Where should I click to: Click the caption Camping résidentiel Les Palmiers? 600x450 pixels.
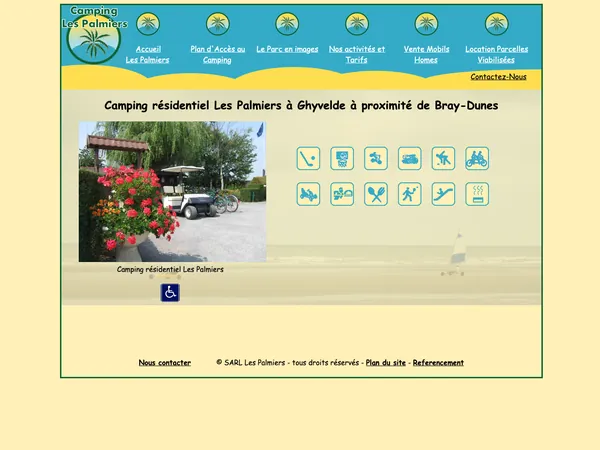(x=170, y=269)
